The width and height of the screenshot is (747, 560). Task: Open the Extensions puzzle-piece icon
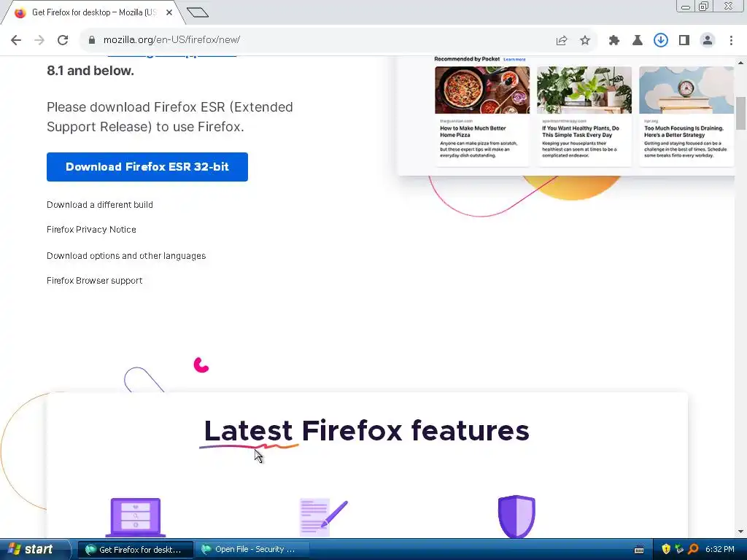click(614, 41)
